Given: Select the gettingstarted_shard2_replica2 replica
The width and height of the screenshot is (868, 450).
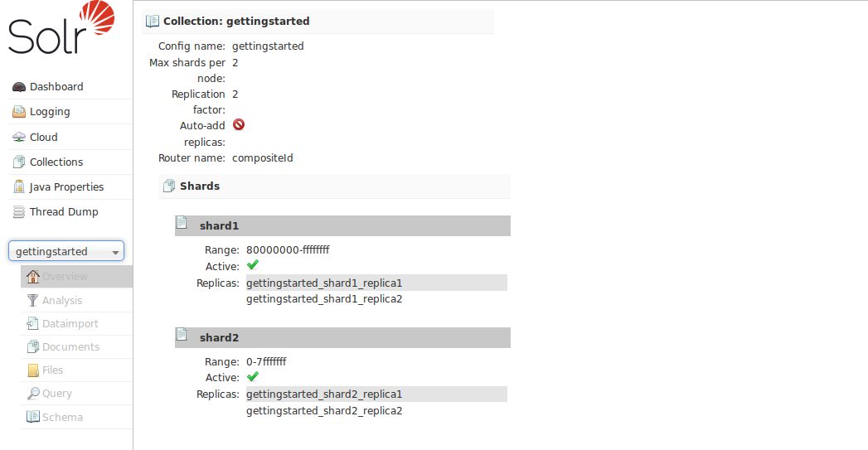Looking at the screenshot, I should pos(324,411).
